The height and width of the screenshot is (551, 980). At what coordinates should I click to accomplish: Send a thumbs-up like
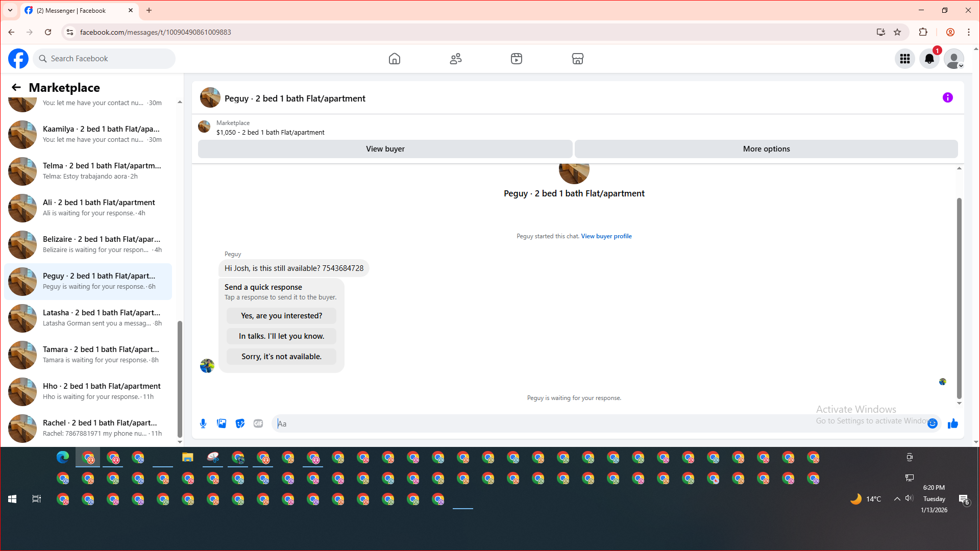pos(953,423)
